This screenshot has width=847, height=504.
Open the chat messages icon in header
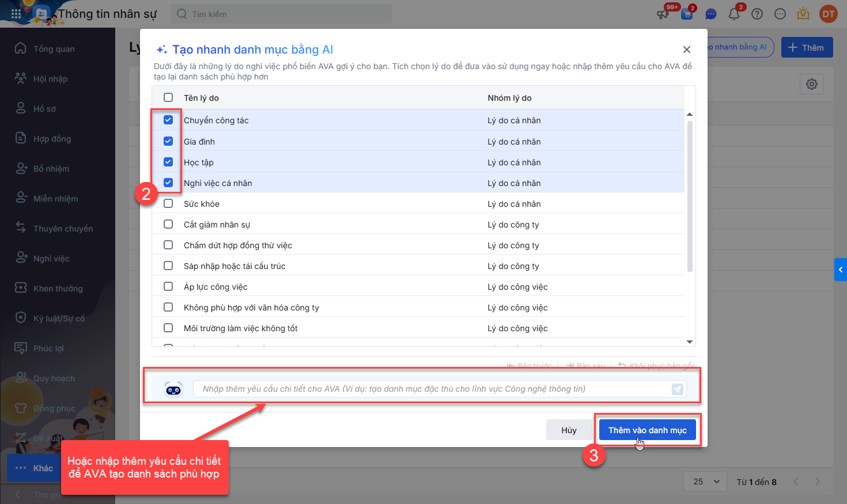pyautogui.click(x=711, y=14)
